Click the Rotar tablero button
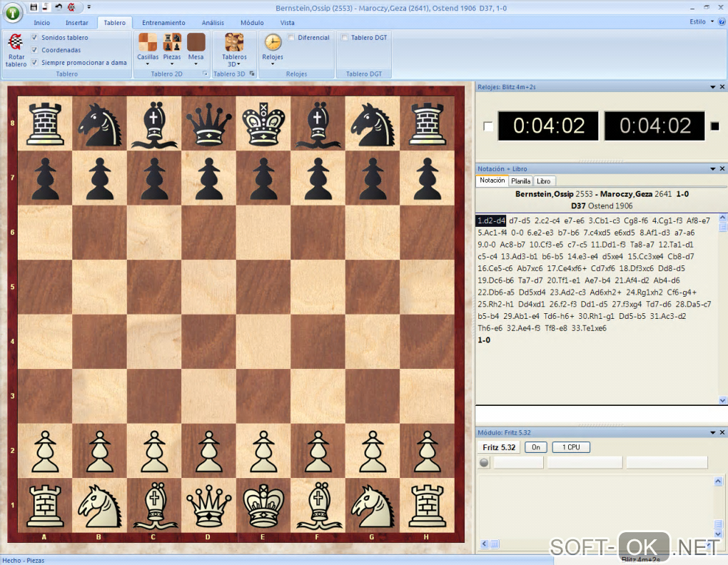The height and width of the screenshot is (565, 728). pyautogui.click(x=16, y=50)
